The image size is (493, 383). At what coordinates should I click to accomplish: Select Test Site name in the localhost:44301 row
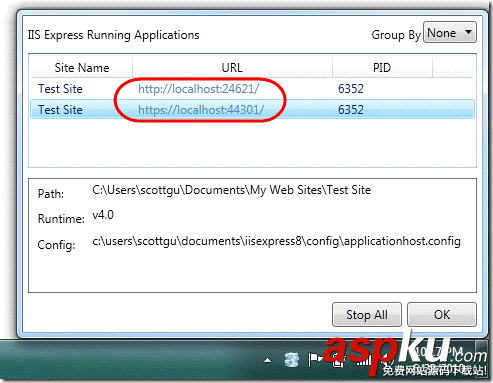[60, 110]
